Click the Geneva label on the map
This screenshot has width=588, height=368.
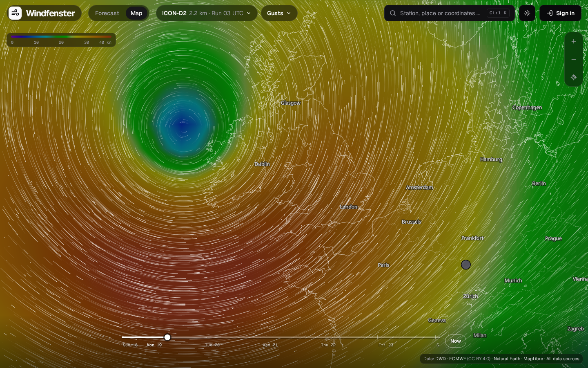point(437,321)
